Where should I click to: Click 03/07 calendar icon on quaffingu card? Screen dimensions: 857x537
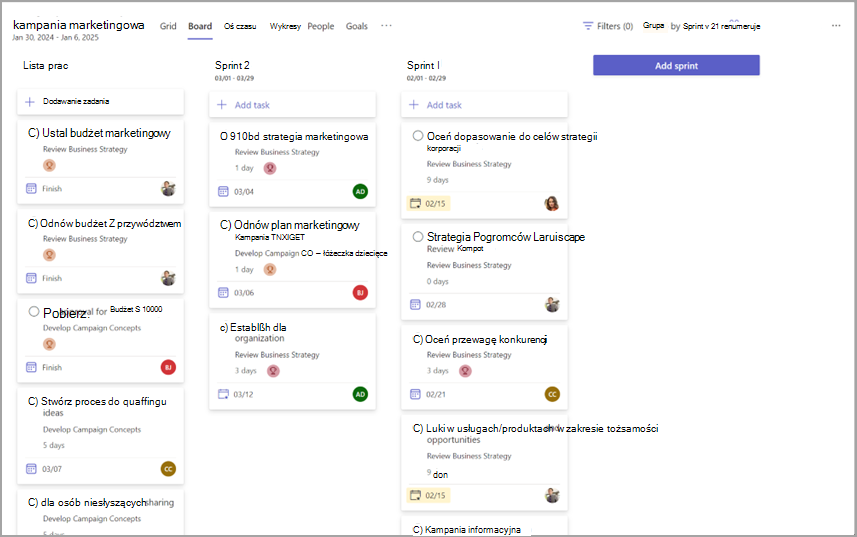point(32,469)
